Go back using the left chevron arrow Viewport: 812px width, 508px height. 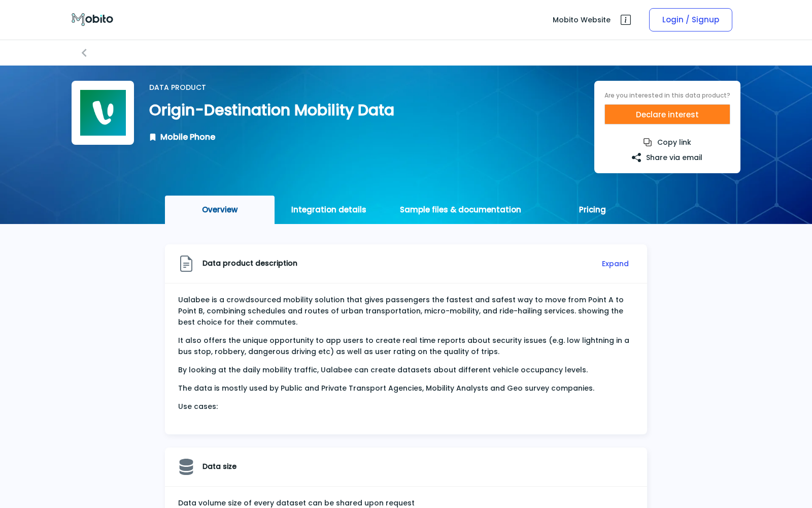84,53
